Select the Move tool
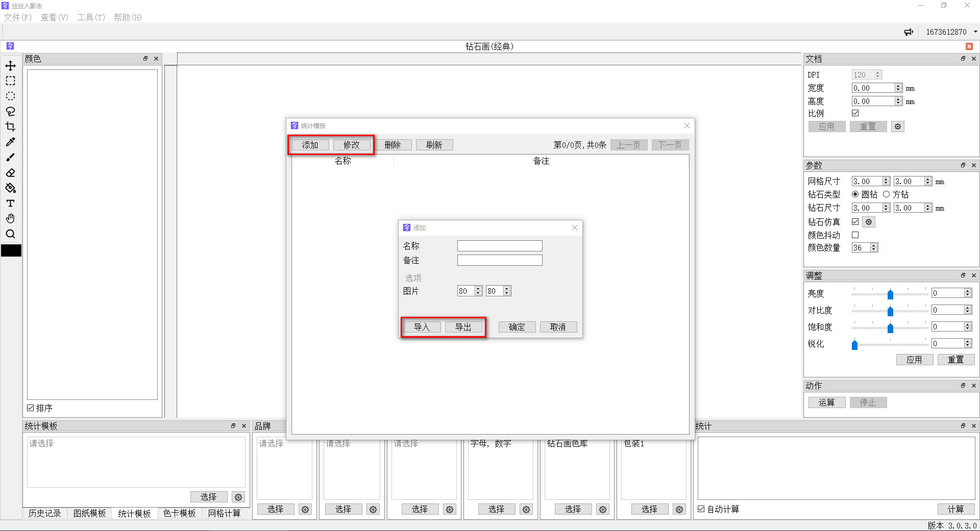The image size is (980, 531). [10, 66]
